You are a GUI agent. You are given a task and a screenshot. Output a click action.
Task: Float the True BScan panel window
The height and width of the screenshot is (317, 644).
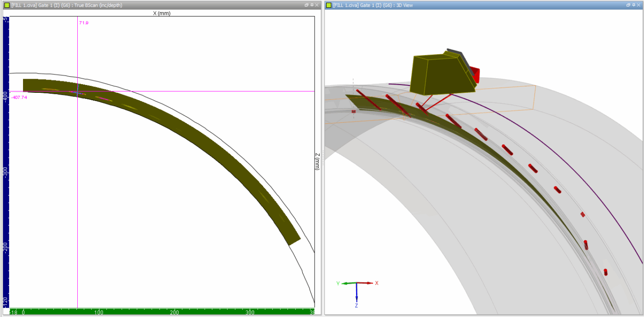tap(306, 5)
